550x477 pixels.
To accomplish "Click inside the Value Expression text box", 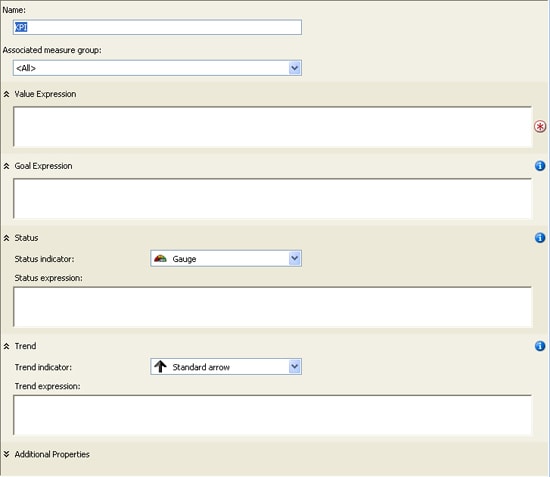I will [273, 127].
